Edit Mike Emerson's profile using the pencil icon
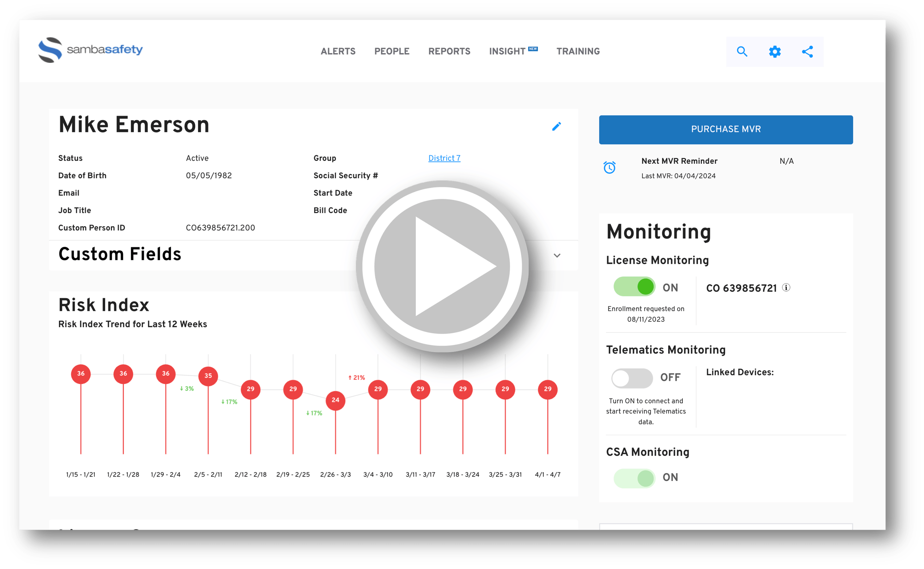The height and width of the screenshot is (569, 924). [557, 127]
